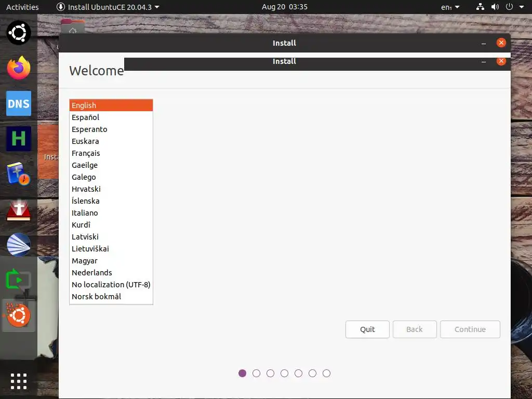Choose Français language
The width and height of the screenshot is (532, 399).
point(111,153)
